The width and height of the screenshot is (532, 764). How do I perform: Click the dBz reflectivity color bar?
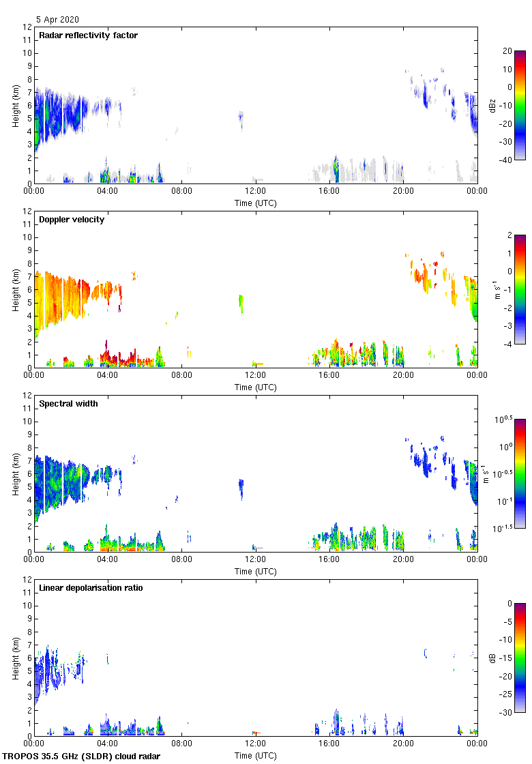519,105
